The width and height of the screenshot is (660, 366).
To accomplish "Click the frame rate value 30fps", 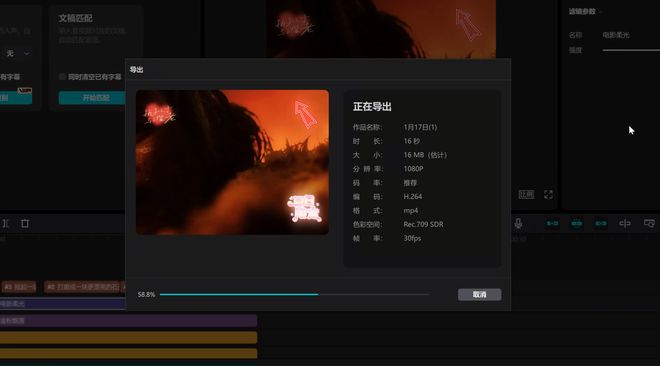I will (x=412, y=238).
